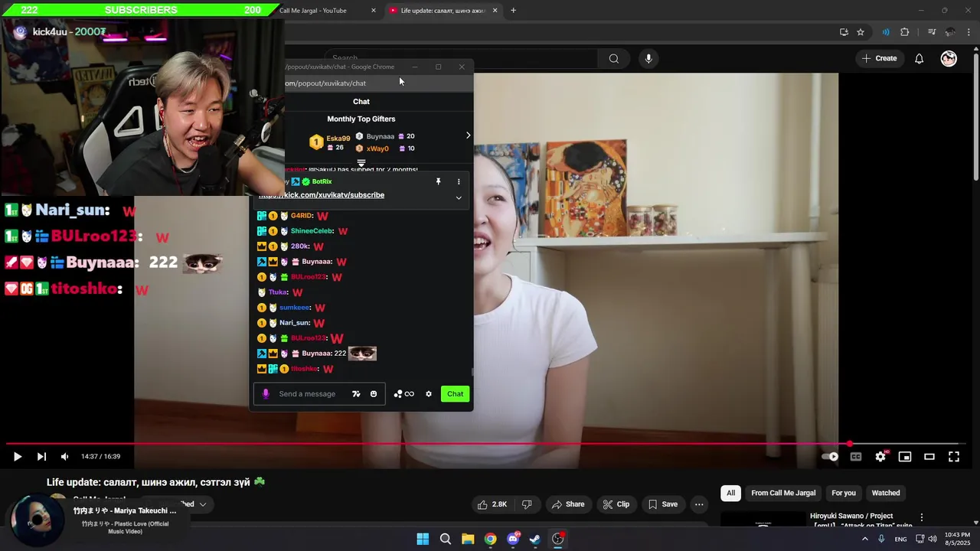Open YouTube account avatar menu
Viewport: 980px width, 551px height.
pyautogui.click(x=949, y=58)
